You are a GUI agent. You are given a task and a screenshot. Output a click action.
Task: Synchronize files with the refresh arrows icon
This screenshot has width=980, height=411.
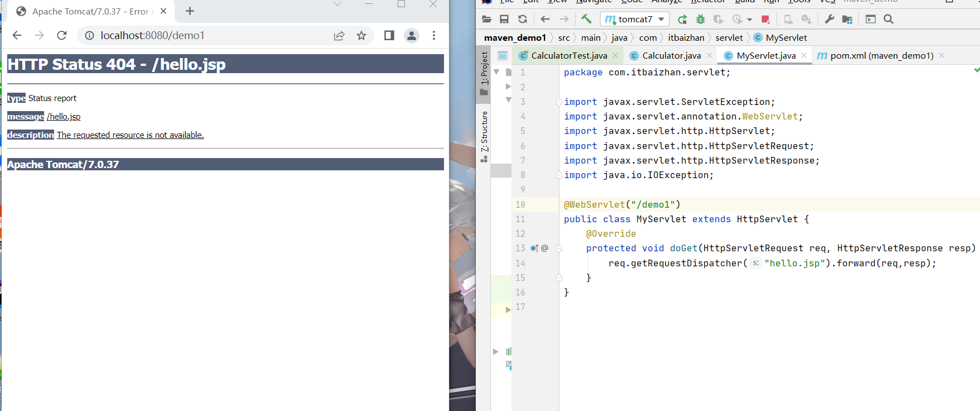[523, 19]
